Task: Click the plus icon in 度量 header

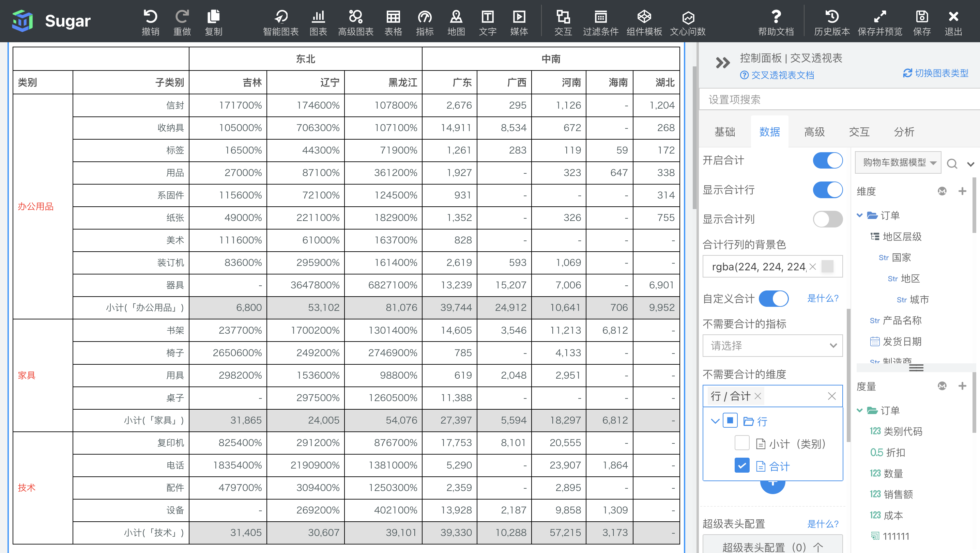Action: point(962,386)
